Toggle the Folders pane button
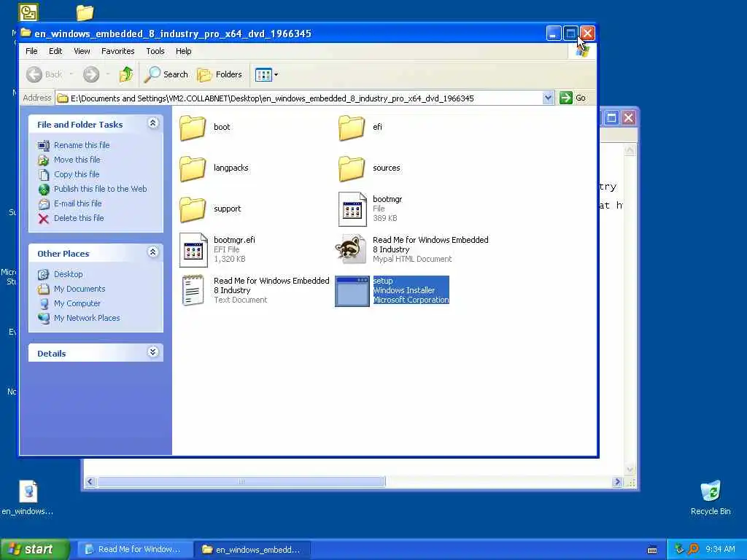This screenshot has width=747, height=560. tap(220, 74)
